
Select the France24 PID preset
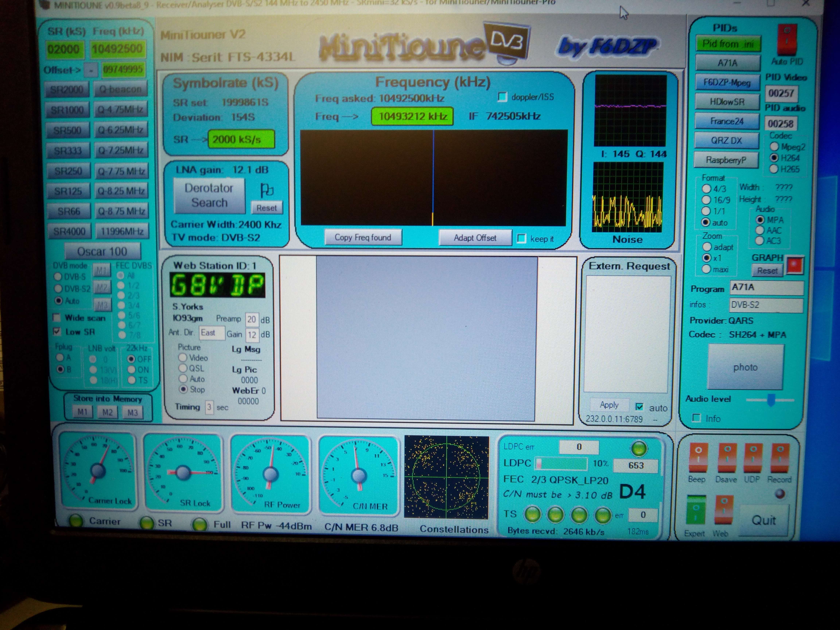[x=727, y=121]
